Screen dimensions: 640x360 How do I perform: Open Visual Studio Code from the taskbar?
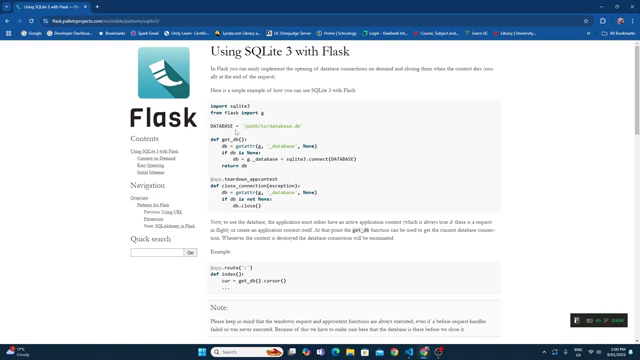click(409, 352)
